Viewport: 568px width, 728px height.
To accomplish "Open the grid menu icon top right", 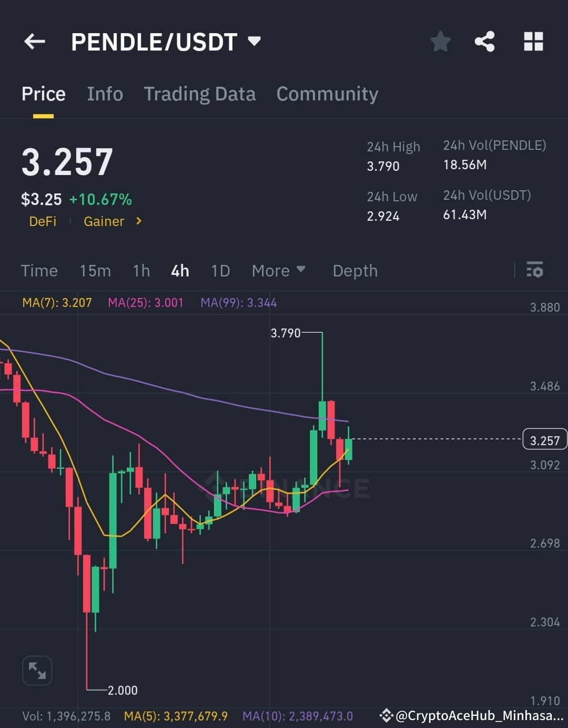I will [x=533, y=42].
